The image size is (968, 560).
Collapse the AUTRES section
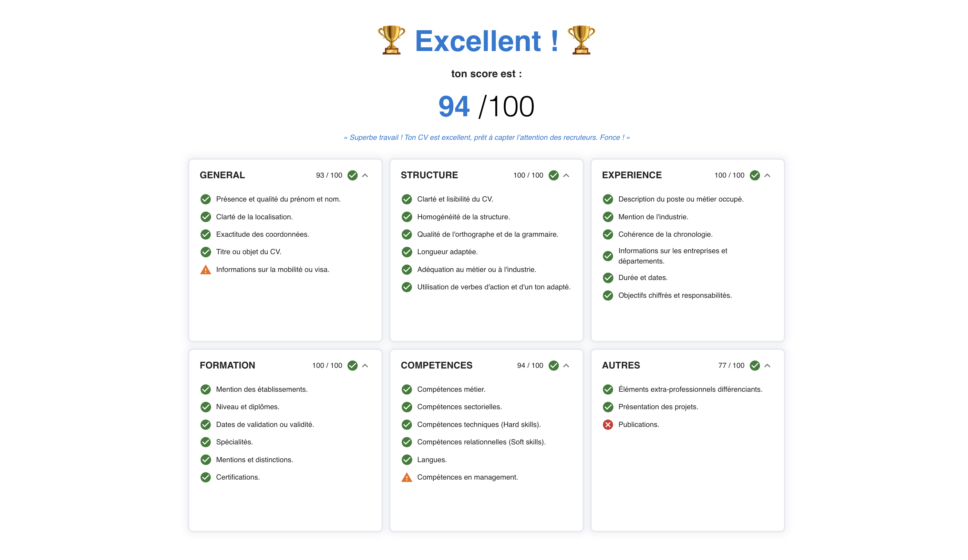(x=767, y=365)
